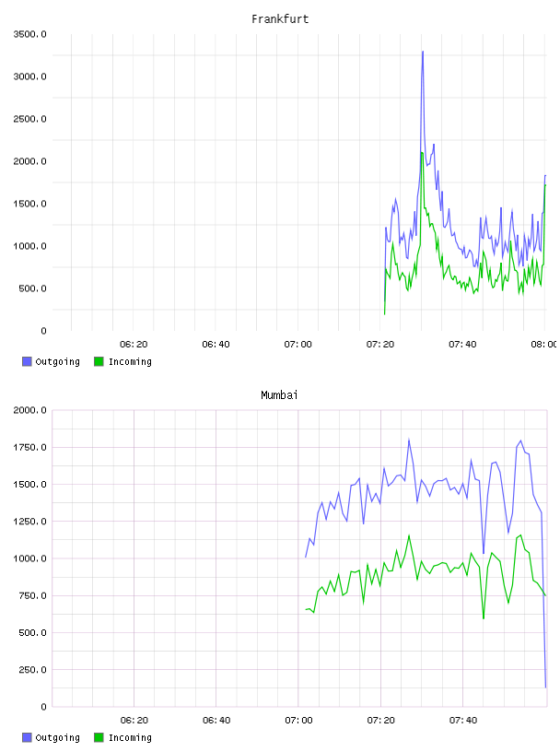Image resolution: width=560 pixels, height=752 pixels.
Task: Click the Mumbai chart title
Action: [x=279, y=395]
